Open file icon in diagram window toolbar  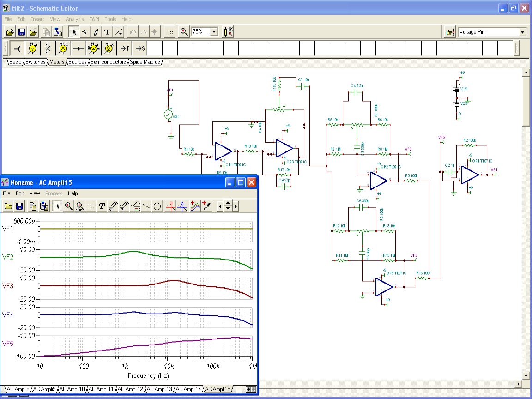[8, 206]
